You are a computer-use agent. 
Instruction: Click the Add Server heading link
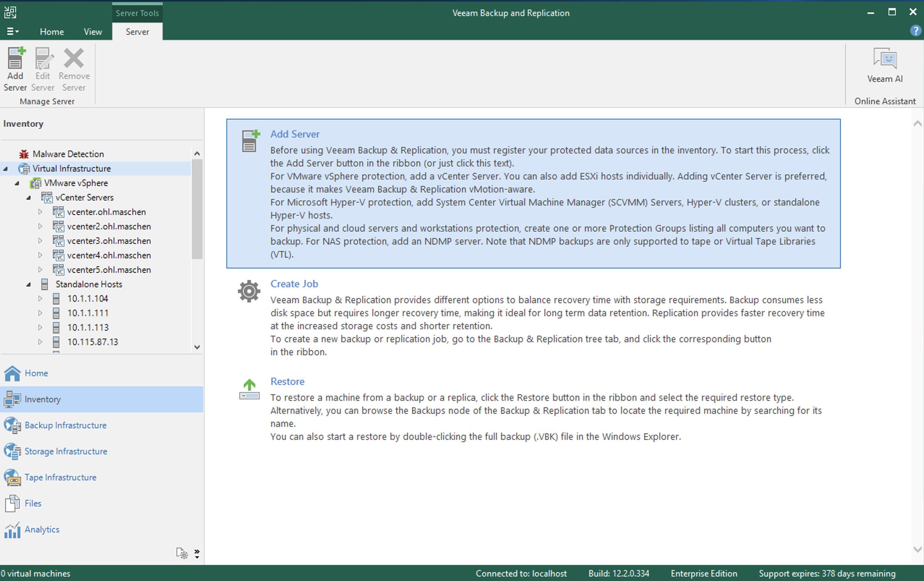(295, 134)
